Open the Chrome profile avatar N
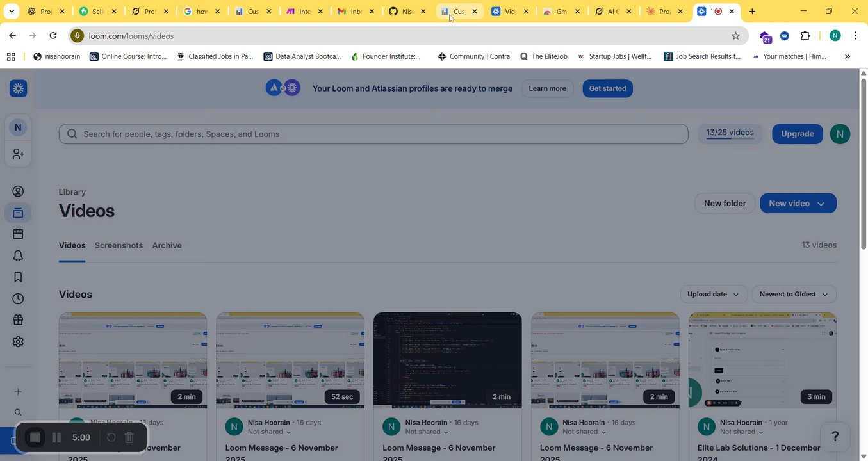 pyautogui.click(x=835, y=36)
